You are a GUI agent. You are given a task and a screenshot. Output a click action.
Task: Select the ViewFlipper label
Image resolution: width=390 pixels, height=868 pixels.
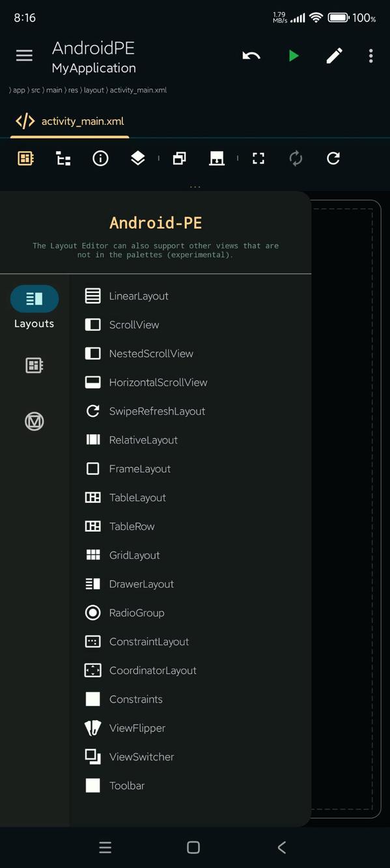137,728
